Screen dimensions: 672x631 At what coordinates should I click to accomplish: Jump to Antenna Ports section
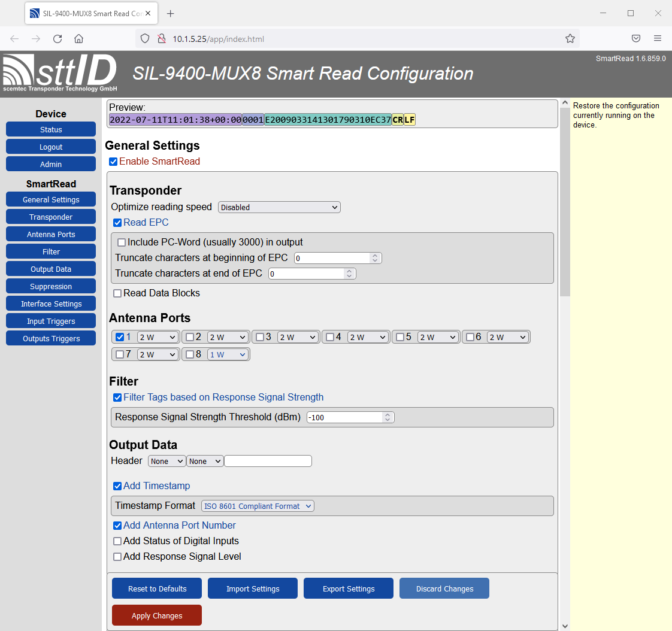(51, 234)
